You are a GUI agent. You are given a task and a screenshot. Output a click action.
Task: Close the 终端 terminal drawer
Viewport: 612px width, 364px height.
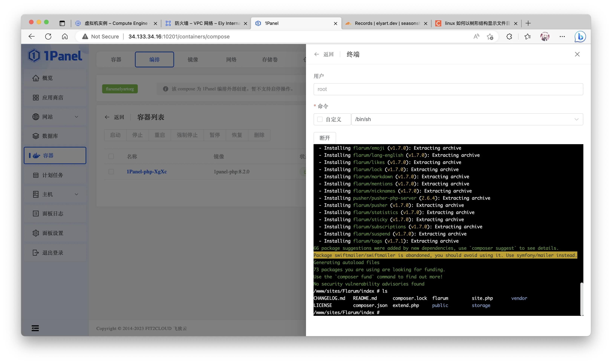point(577,54)
